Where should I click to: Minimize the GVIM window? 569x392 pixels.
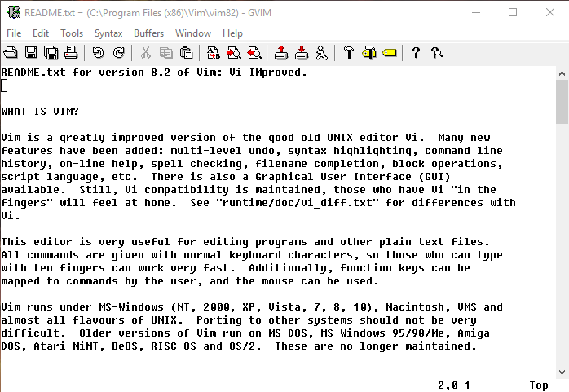pos(476,12)
